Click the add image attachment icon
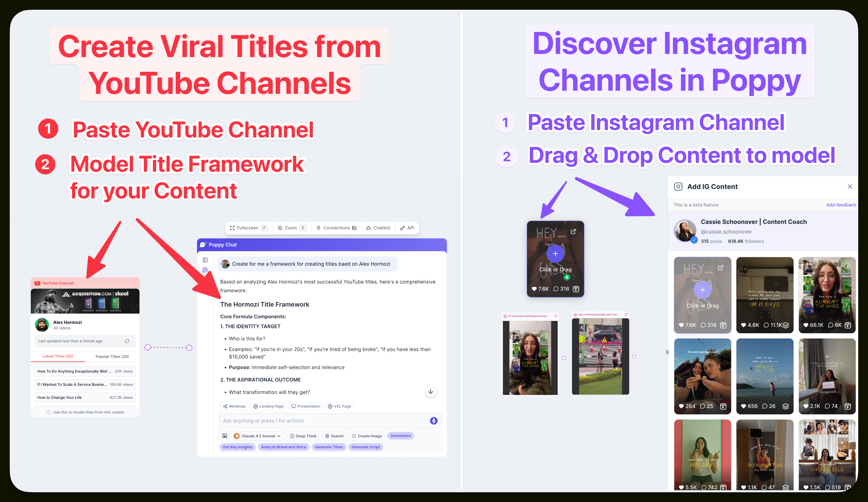Viewport: 868px width, 502px height. pos(225,436)
